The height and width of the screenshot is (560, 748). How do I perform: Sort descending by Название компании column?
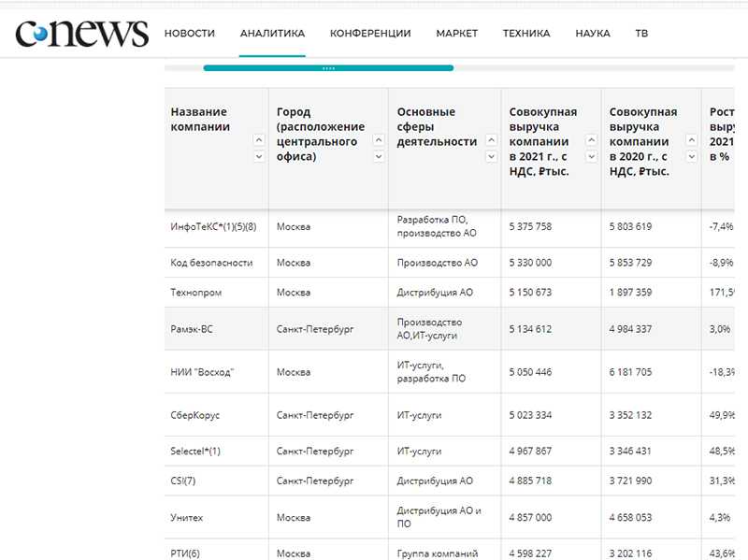coord(259,156)
